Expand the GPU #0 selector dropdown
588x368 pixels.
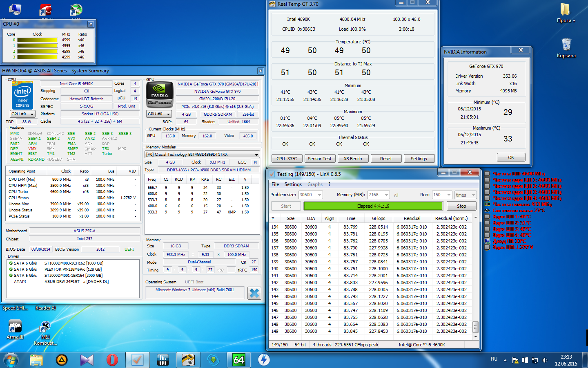[158, 114]
